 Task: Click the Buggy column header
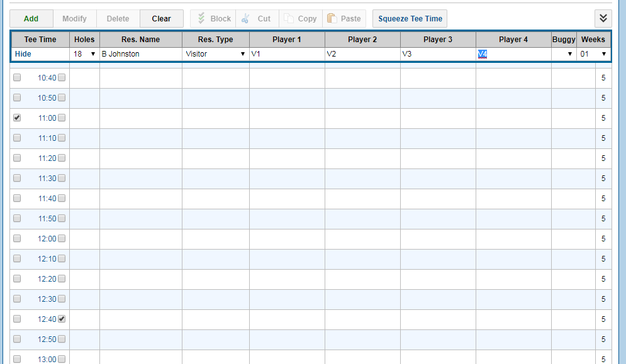[564, 40]
